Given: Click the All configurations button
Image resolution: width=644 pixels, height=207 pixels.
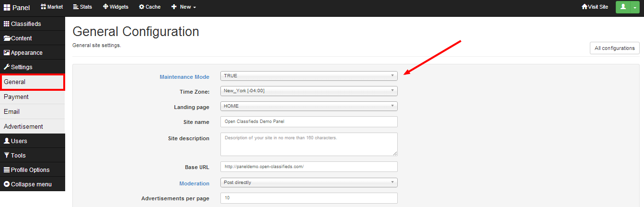Looking at the screenshot, I should tap(614, 48).
